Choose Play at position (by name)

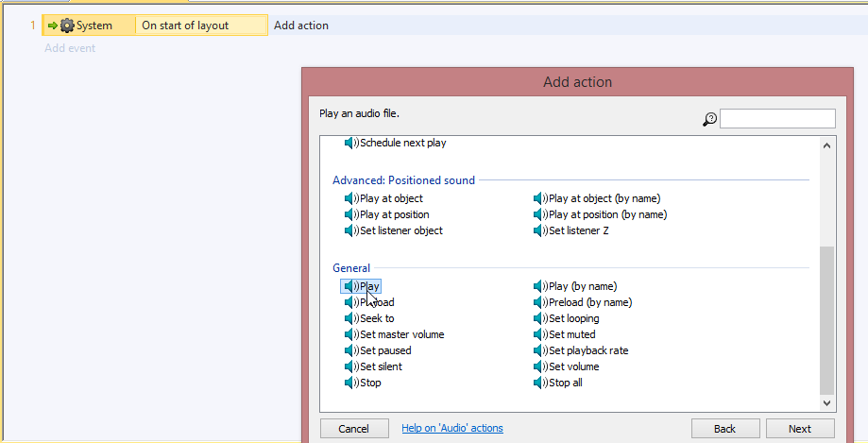[600, 214]
